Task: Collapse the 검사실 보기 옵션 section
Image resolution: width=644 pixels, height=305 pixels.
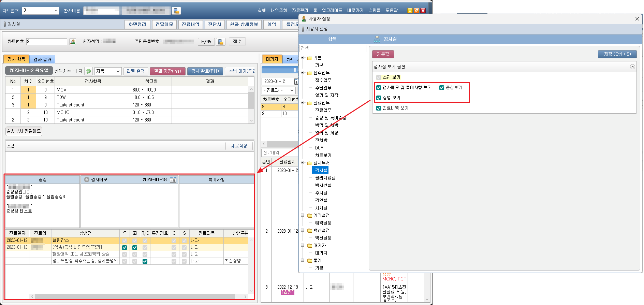Action: 632,67
